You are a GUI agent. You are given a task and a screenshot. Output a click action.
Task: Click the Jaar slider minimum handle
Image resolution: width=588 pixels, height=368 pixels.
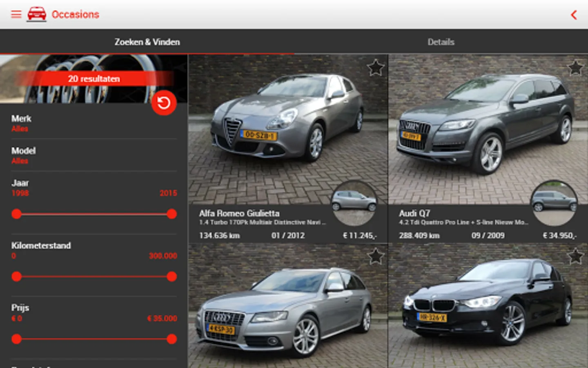pos(16,214)
